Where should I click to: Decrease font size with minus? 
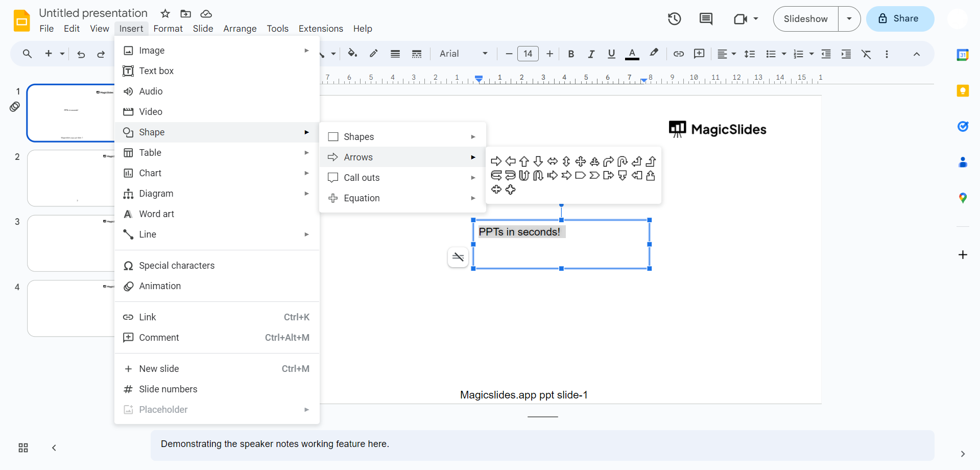(x=509, y=54)
